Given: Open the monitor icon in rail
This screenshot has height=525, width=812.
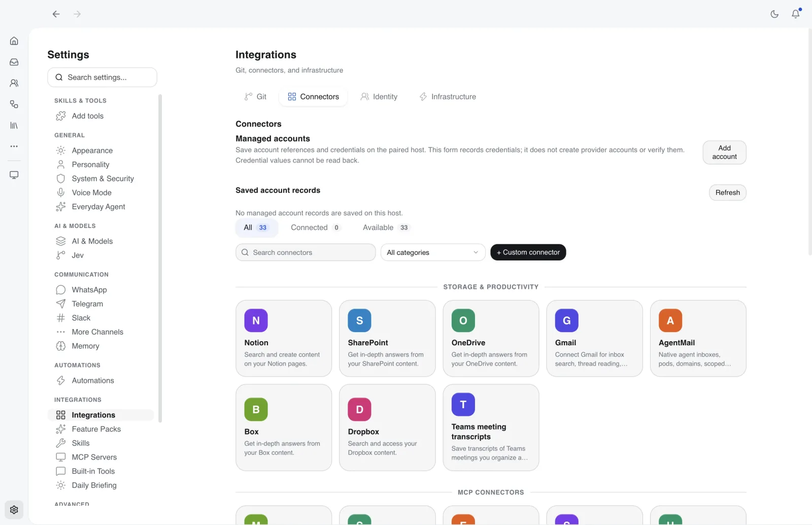Looking at the screenshot, I should [14, 175].
